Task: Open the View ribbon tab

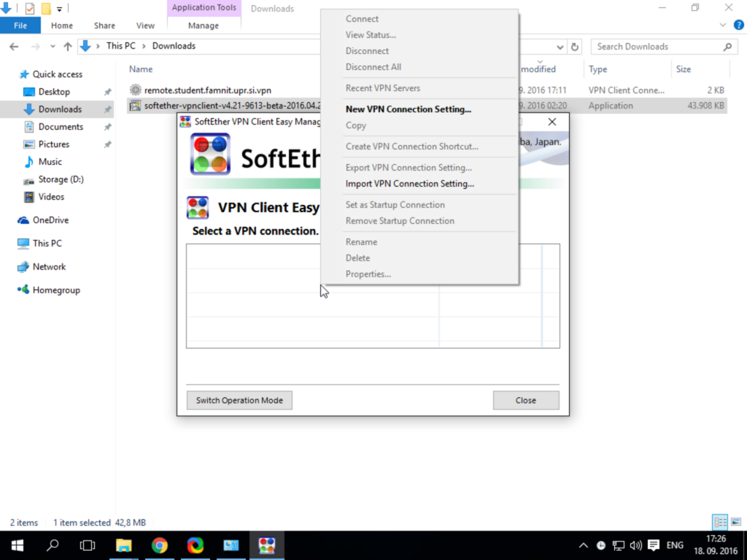Action: (x=145, y=26)
